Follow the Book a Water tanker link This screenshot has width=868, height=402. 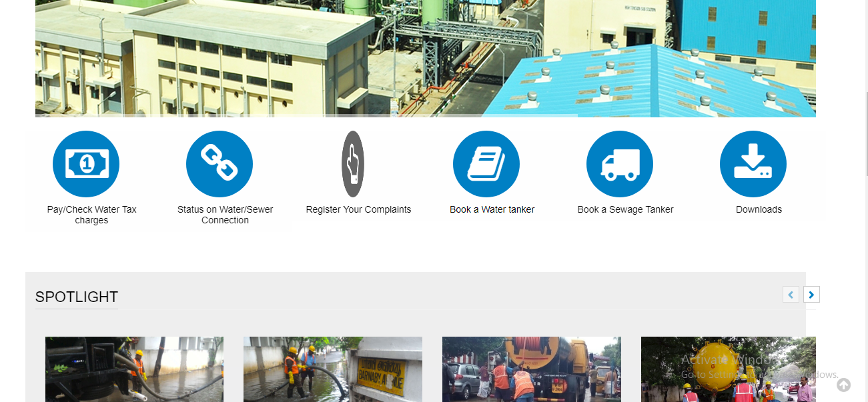pos(492,209)
